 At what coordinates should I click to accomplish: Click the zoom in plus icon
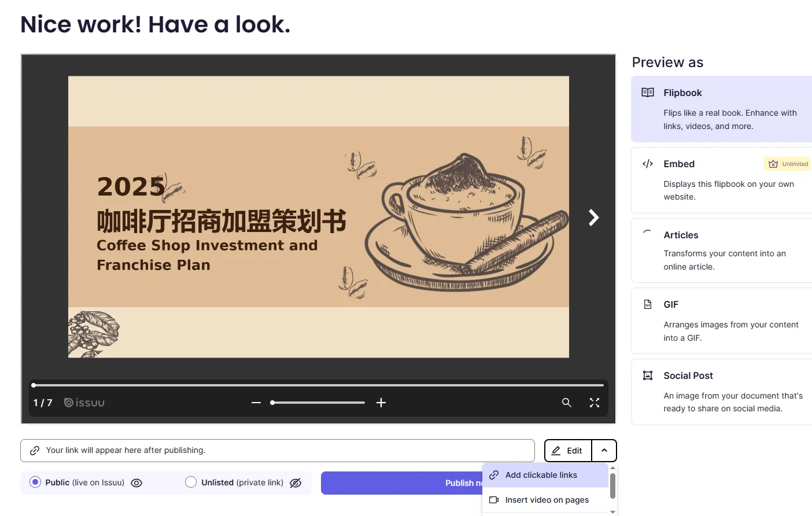tap(381, 403)
